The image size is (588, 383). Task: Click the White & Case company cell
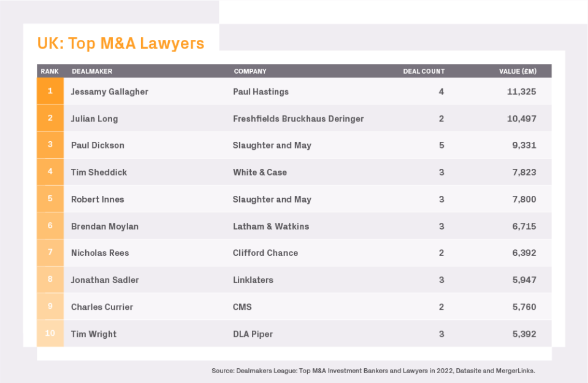[x=260, y=172]
